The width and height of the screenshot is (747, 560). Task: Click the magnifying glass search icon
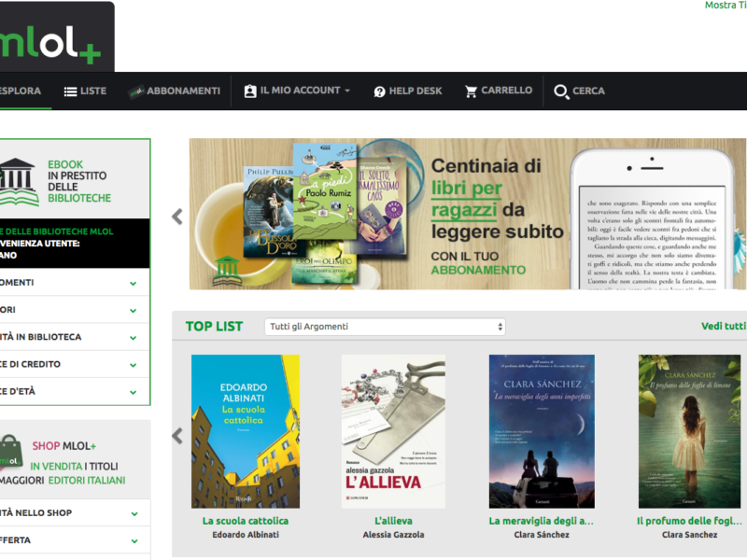click(x=561, y=91)
